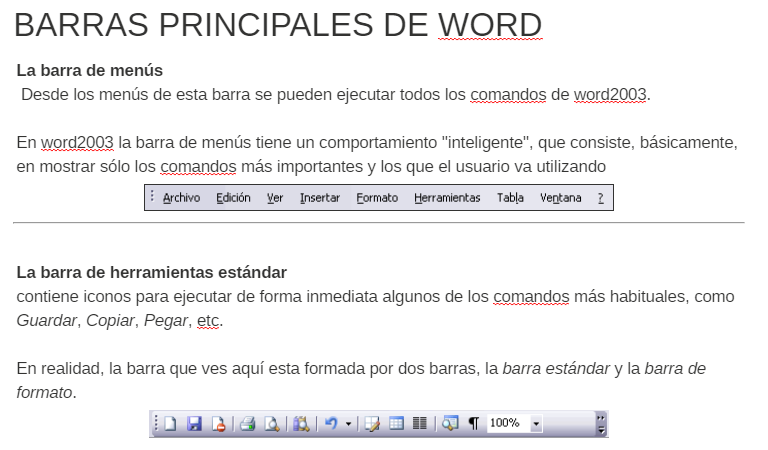Click the Columns icon in the toolbar
Viewport: 768px width, 450px height.
click(x=420, y=424)
